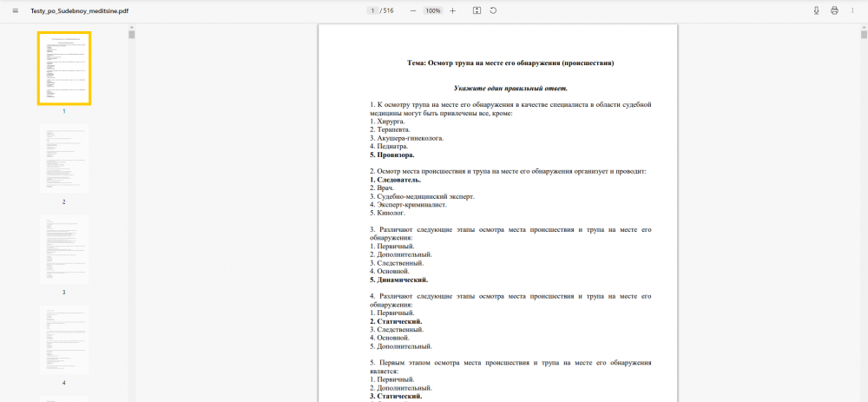This screenshot has height=402, width=868.
Task: Rotate the document counterclockwise
Action: point(493,10)
